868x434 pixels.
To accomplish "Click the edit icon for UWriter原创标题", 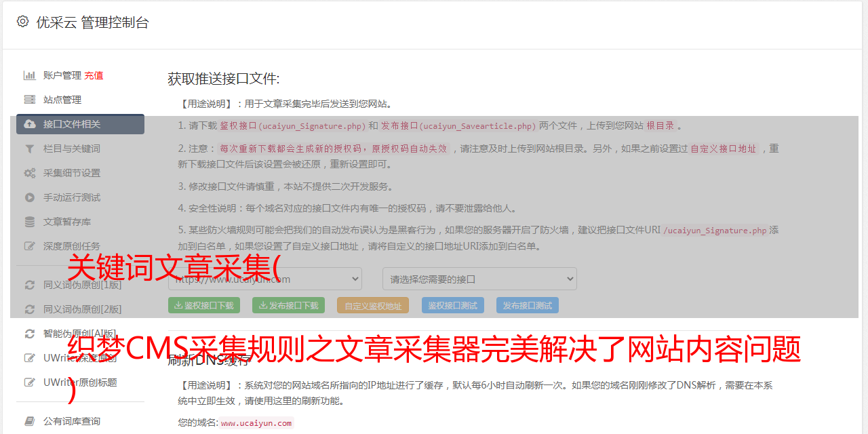I will (x=30, y=382).
